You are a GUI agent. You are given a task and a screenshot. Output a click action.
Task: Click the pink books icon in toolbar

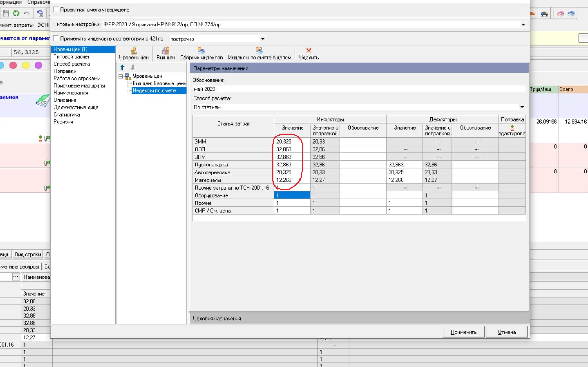pos(560,14)
